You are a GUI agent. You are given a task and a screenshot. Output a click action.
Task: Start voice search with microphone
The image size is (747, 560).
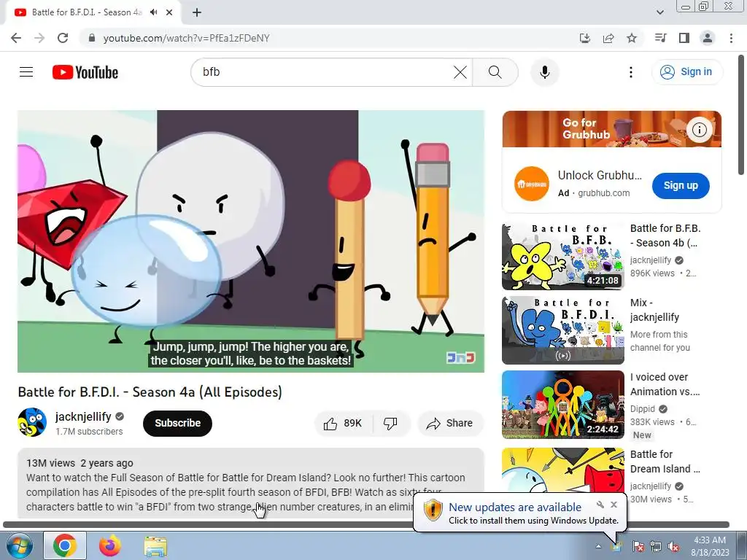pos(544,72)
